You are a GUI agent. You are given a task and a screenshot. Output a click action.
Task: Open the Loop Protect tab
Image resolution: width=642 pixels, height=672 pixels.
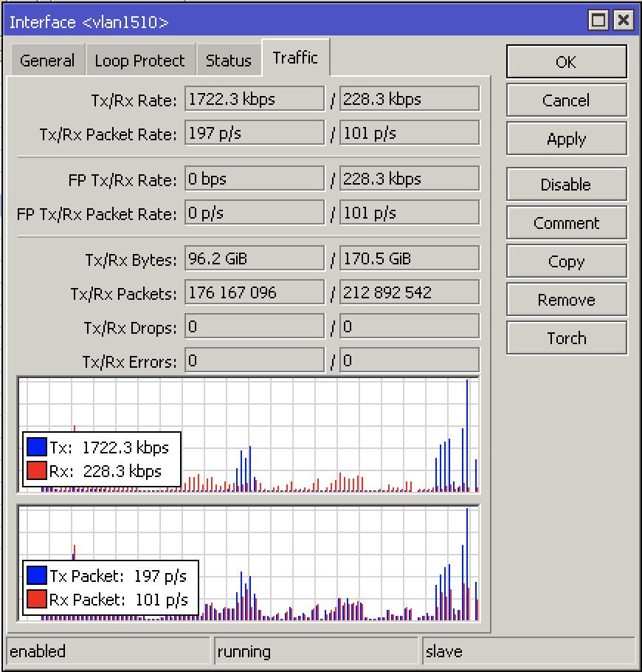point(140,60)
